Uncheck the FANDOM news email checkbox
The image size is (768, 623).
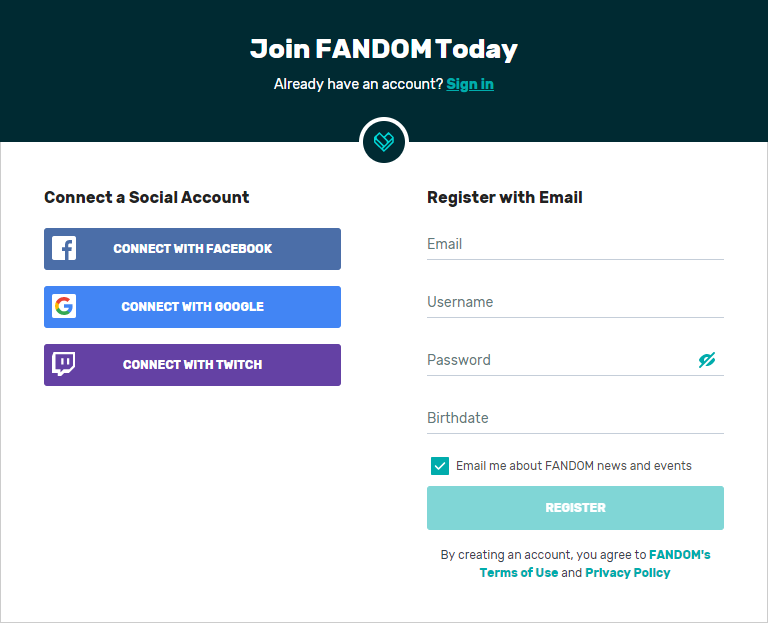(440, 466)
